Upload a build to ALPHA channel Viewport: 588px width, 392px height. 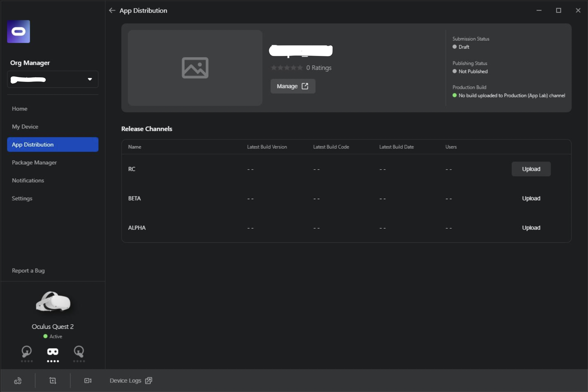[531, 228]
